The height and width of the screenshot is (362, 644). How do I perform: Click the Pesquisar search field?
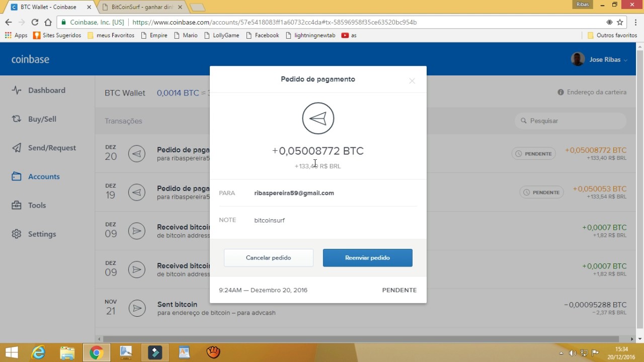tap(571, 121)
